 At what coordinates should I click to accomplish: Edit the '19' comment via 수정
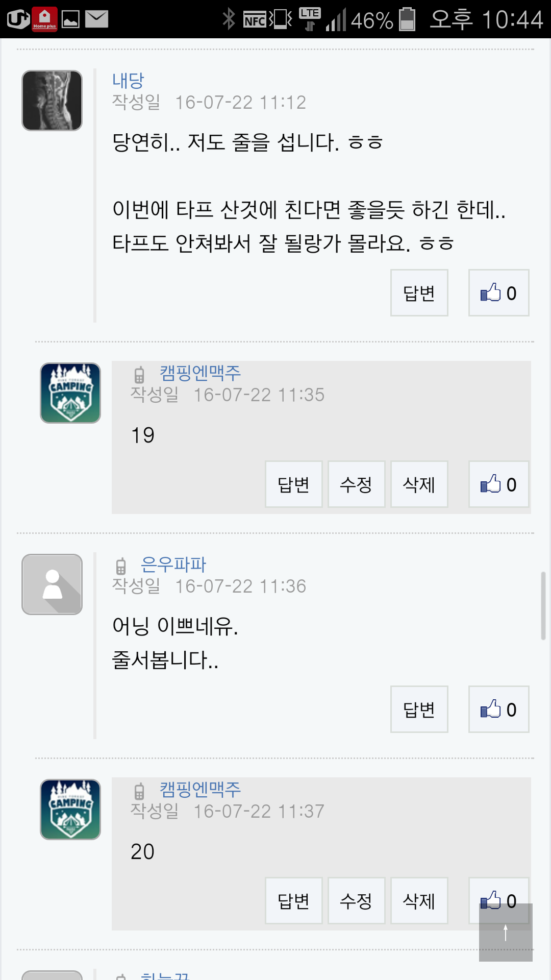coord(356,484)
